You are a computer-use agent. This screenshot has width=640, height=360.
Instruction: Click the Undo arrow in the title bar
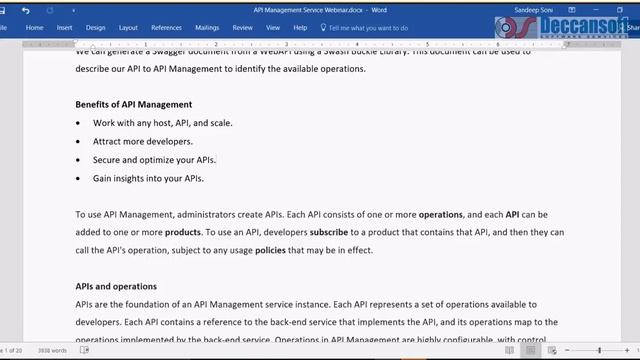(26, 11)
